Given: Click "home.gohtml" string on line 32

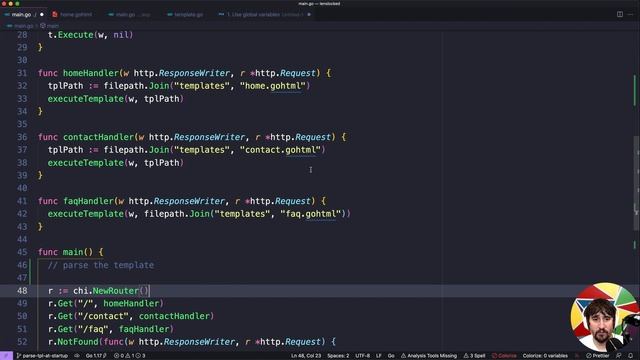Looking at the screenshot, I should click(x=273, y=86).
